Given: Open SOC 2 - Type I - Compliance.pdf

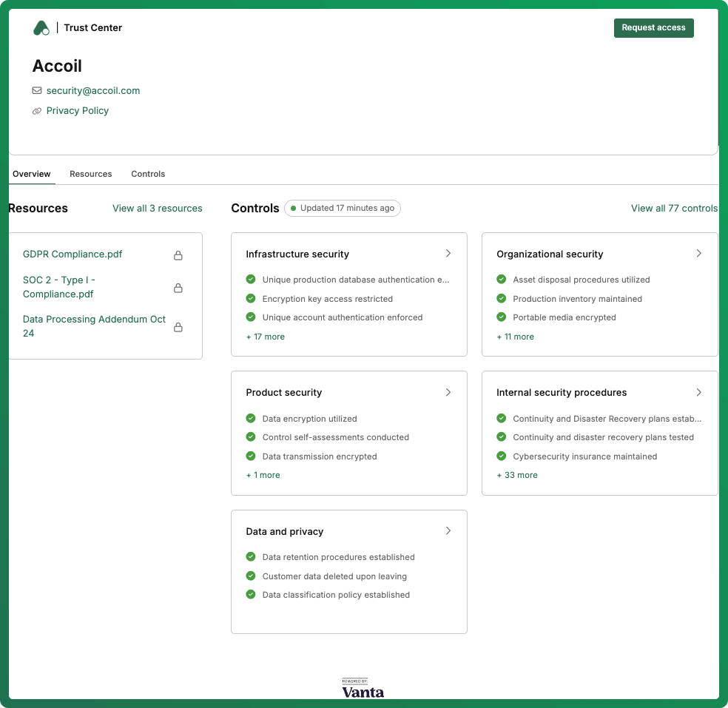Looking at the screenshot, I should [59, 287].
